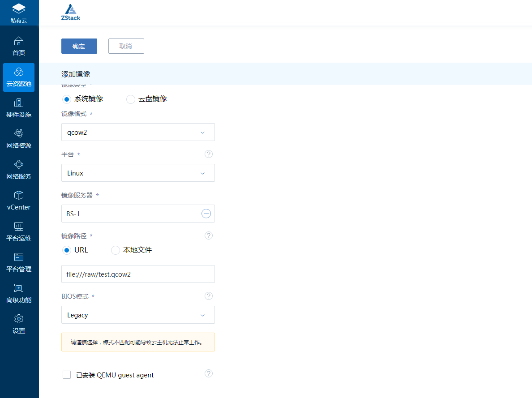
Task: Click 取消 cancel button
Action: pyautogui.click(x=126, y=46)
